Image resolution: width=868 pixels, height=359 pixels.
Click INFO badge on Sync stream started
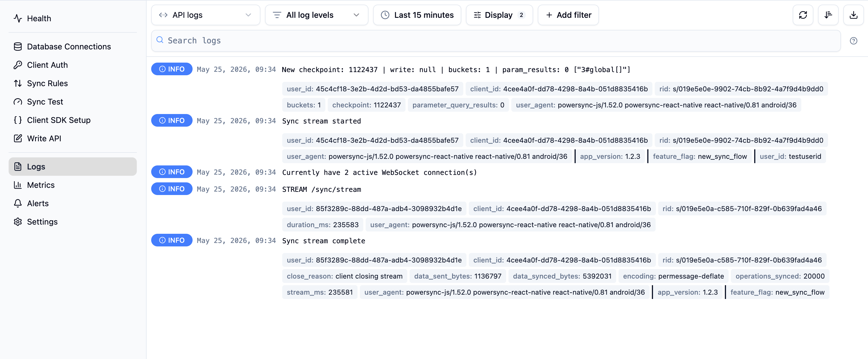coord(172,120)
